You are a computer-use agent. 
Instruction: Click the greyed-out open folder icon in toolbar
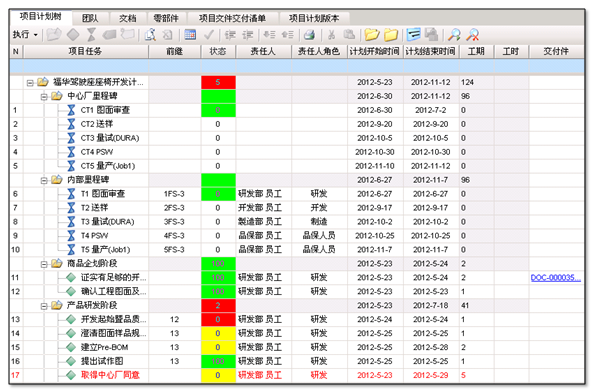(54, 35)
